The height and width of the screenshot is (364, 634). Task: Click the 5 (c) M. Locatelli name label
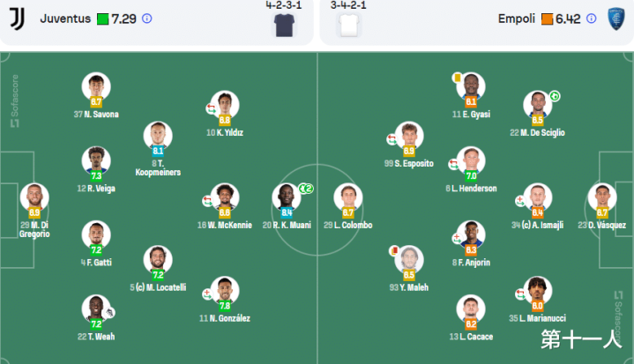[158, 287]
